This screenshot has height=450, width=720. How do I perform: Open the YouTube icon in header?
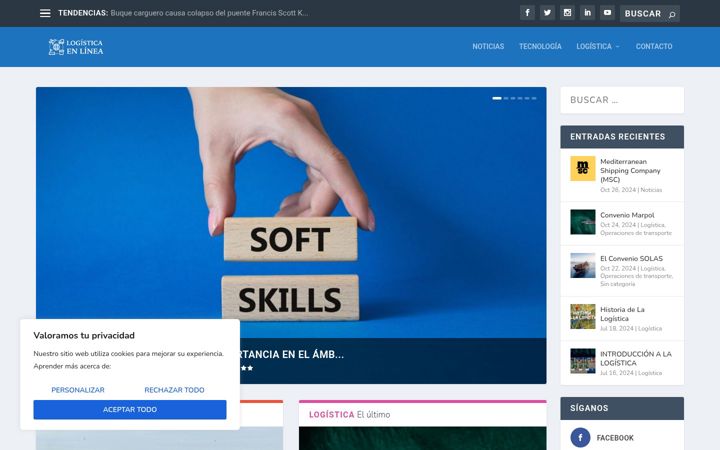(607, 13)
